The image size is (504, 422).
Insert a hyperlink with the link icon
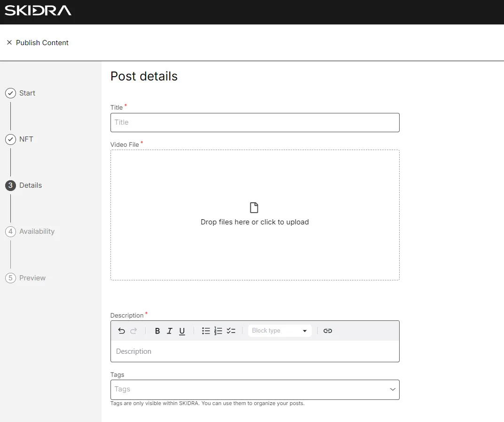[328, 331]
